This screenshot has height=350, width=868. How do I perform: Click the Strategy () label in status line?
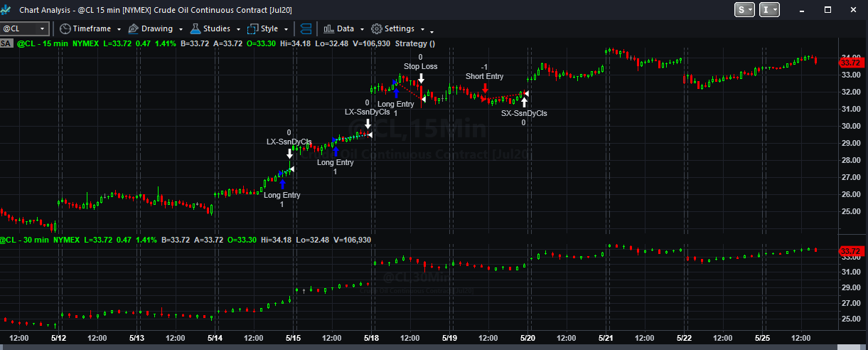point(415,43)
